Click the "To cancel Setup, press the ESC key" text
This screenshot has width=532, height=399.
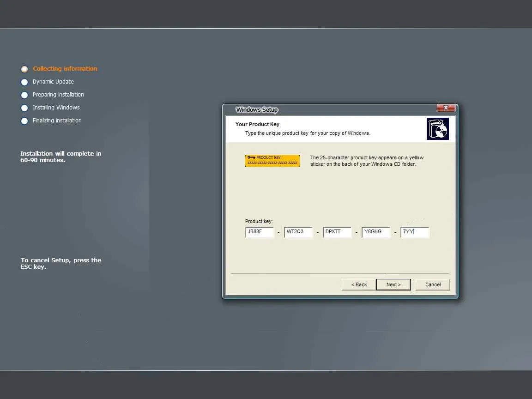[61, 263]
